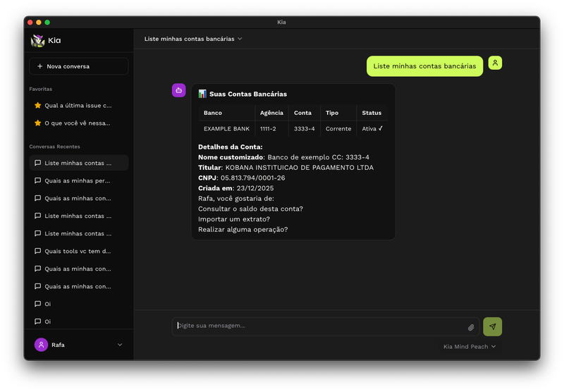Click the purple bot avatar icon
The width and height of the screenshot is (564, 392).
179,90
